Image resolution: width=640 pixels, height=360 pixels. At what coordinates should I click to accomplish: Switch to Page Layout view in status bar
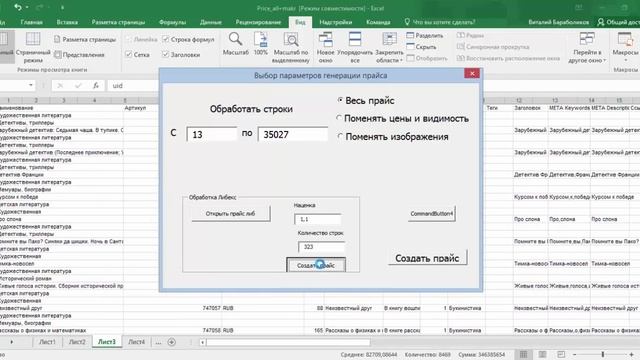tap(542, 354)
